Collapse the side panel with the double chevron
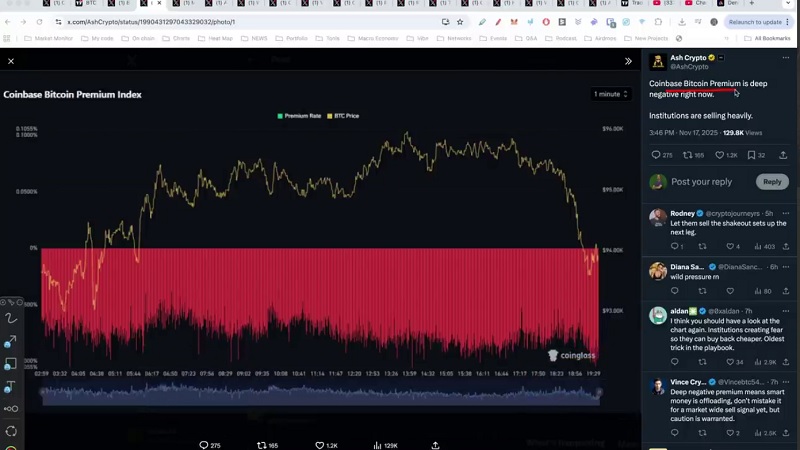Viewport: 800px width, 450px height. pos(628,61)
